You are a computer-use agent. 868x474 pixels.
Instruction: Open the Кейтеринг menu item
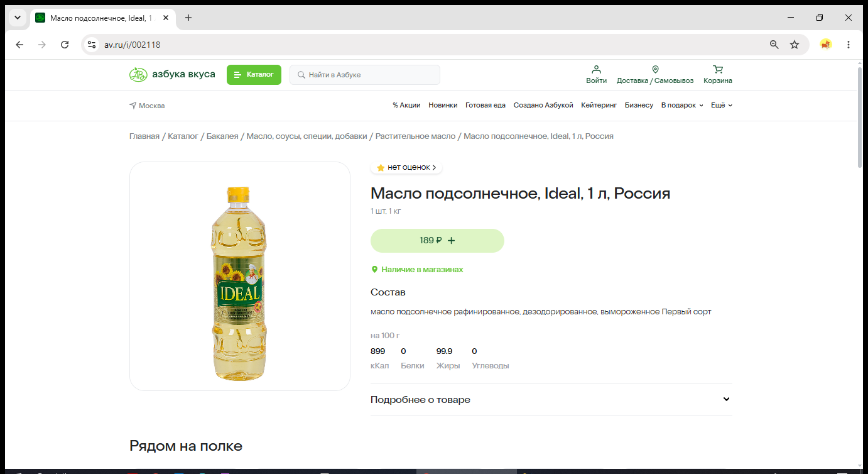(x=599, y=106)
